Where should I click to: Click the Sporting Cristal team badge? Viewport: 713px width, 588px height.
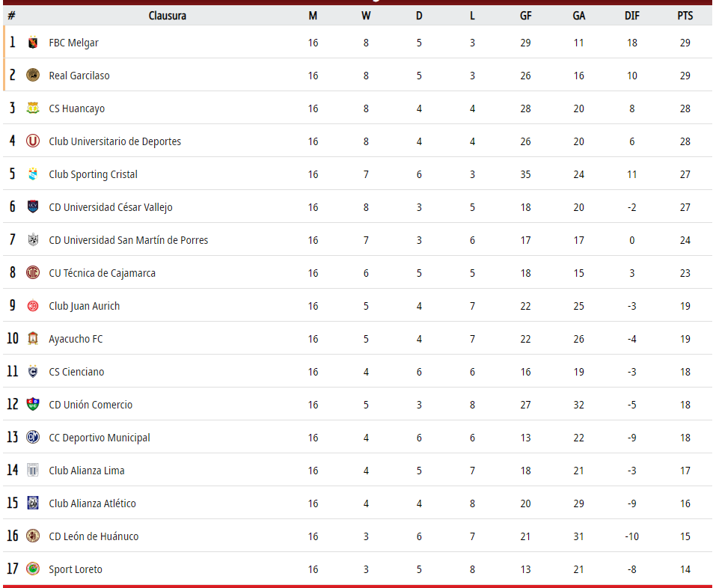coord(33,174)
